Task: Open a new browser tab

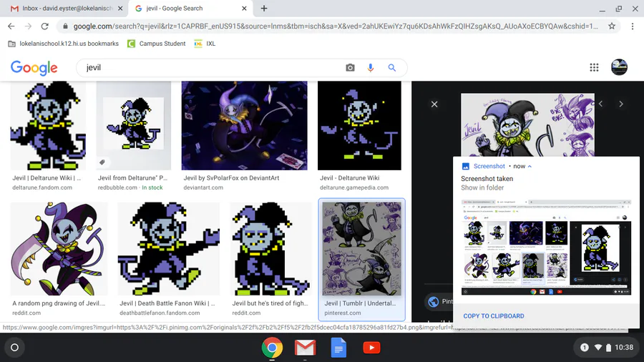Action: coord(264,8)
